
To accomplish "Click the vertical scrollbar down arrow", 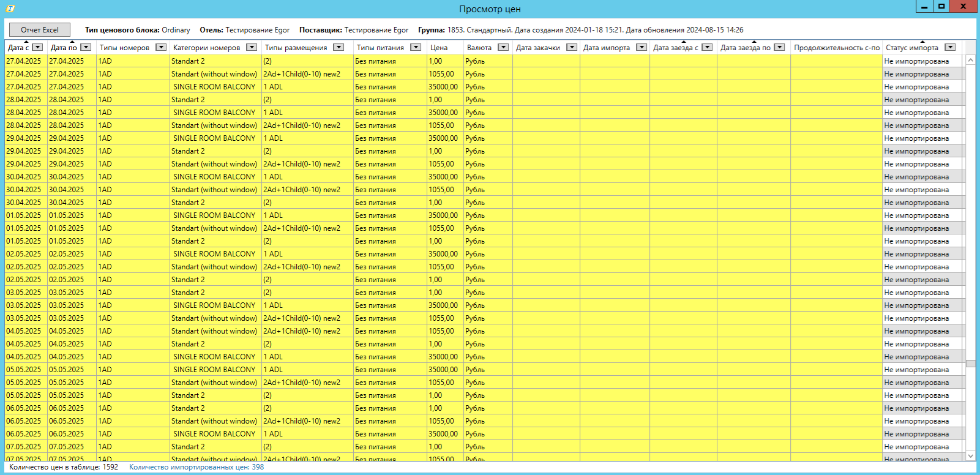I will [x=971, y=456].
